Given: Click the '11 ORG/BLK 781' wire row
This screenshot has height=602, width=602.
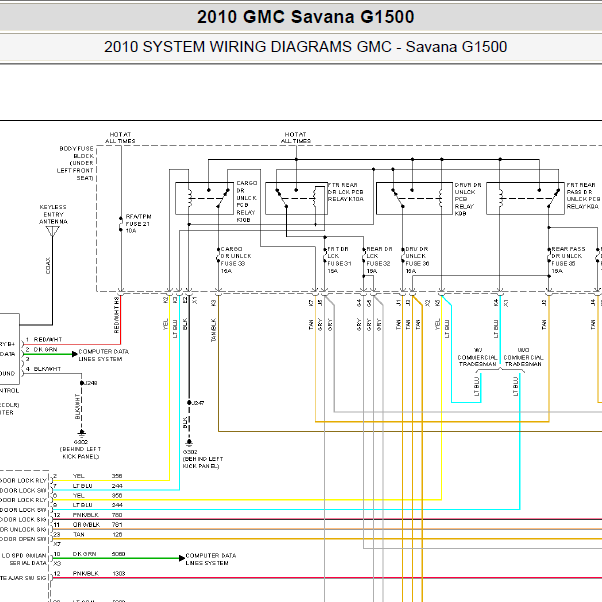Looking at the screenshot, I should click(88, 525).
